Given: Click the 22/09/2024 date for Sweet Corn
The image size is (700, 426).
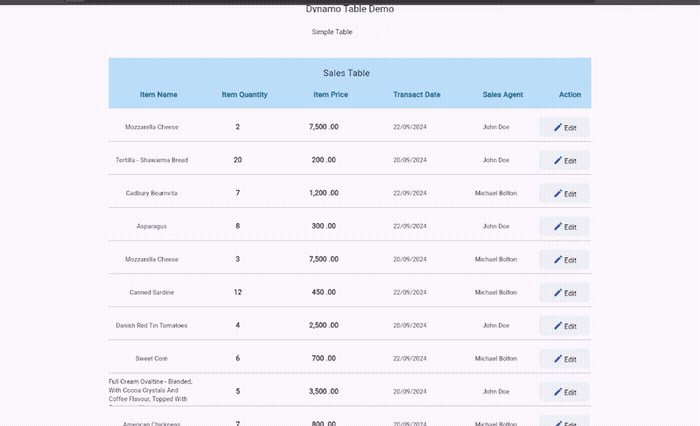Looking at the screenshot, I should (410, 358).
